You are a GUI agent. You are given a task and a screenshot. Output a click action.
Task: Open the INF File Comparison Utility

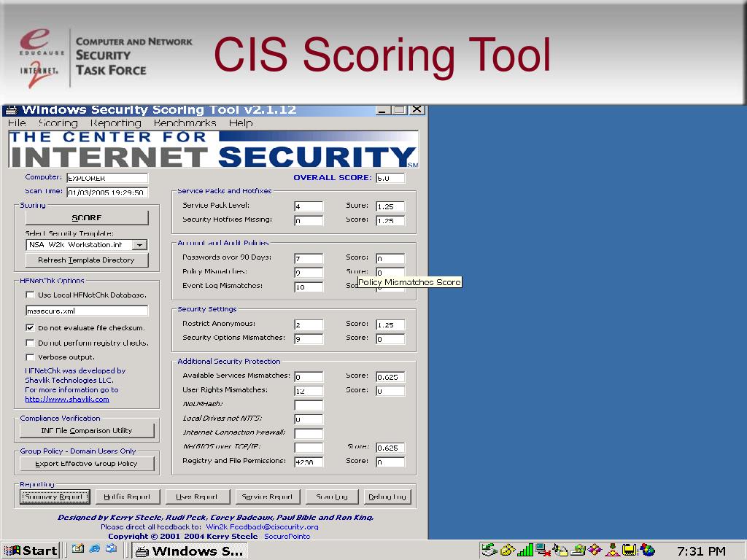coord(87,430)
